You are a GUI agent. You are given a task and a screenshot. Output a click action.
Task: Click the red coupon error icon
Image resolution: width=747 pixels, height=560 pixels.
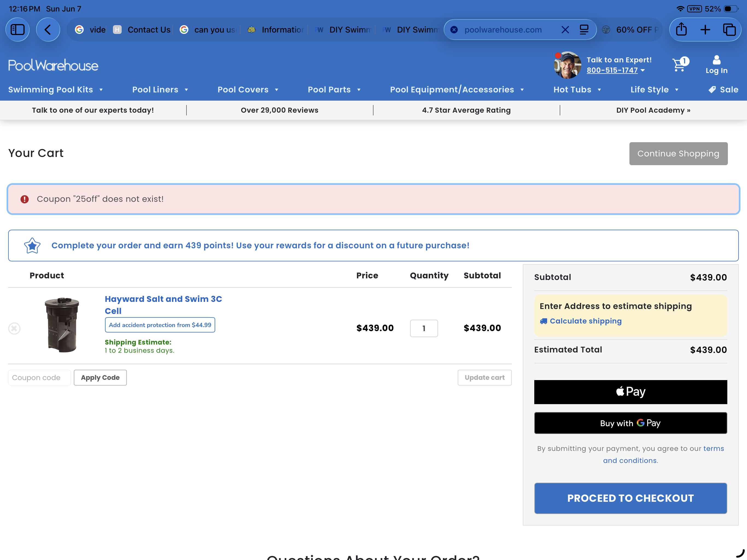(x=25, y=199)
